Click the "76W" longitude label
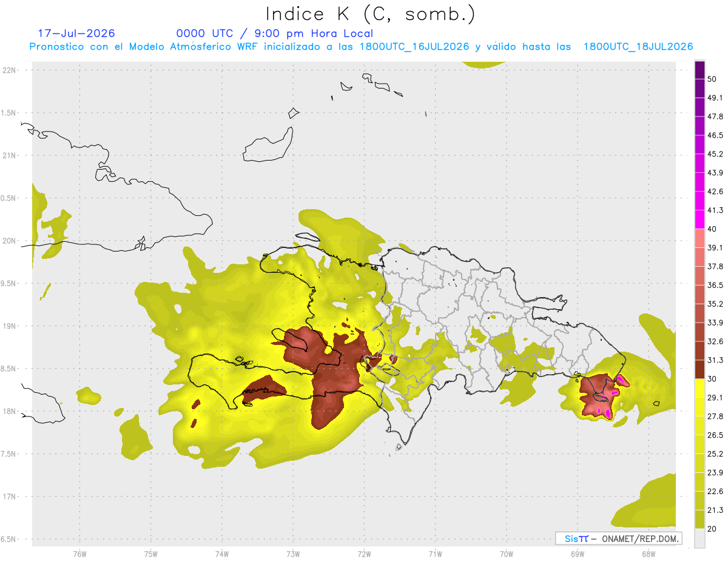This screenshot has height=562, width=728. pyautogui.click(x=79, y=554)
